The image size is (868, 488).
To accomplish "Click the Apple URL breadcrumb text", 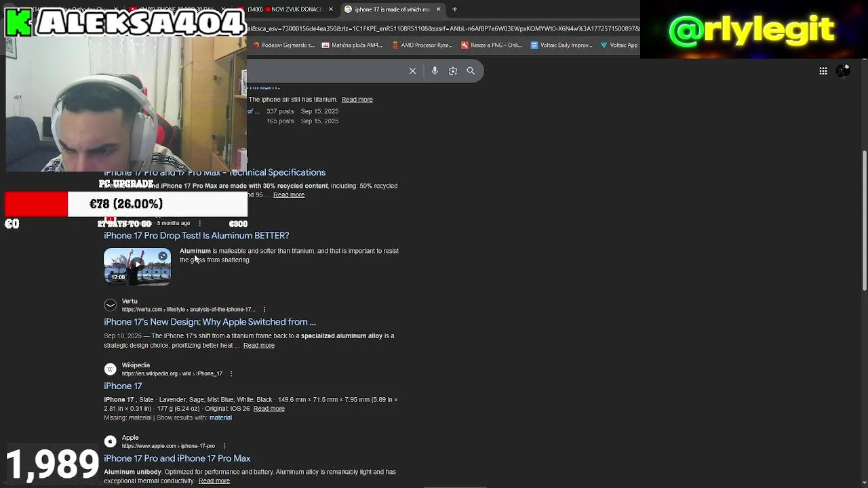I will tap(168, 446).
